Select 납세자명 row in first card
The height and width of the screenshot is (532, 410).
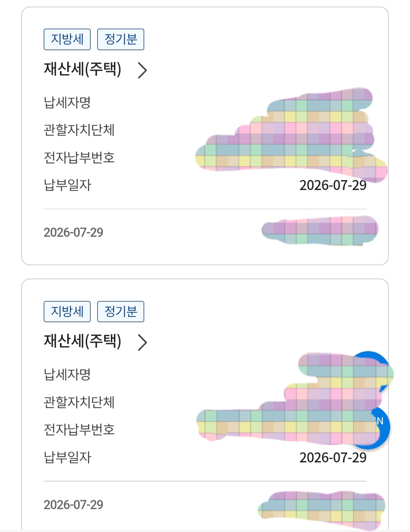tap(205, 102)
